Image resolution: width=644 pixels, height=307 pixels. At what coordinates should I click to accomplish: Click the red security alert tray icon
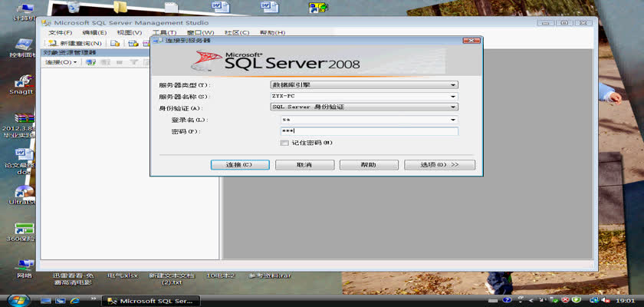point(565,300)
